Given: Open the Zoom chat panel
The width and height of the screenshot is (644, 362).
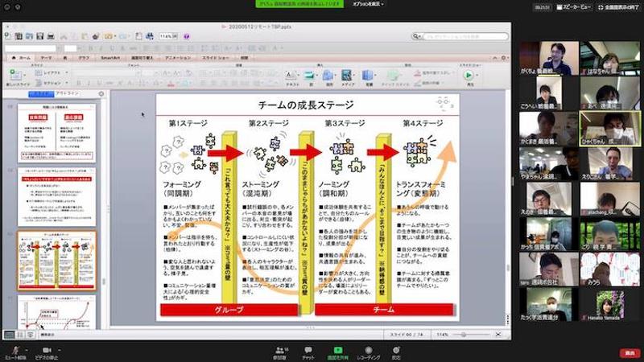Looking at the screenshot, I should pyautogui.click(x=308, y=352).
